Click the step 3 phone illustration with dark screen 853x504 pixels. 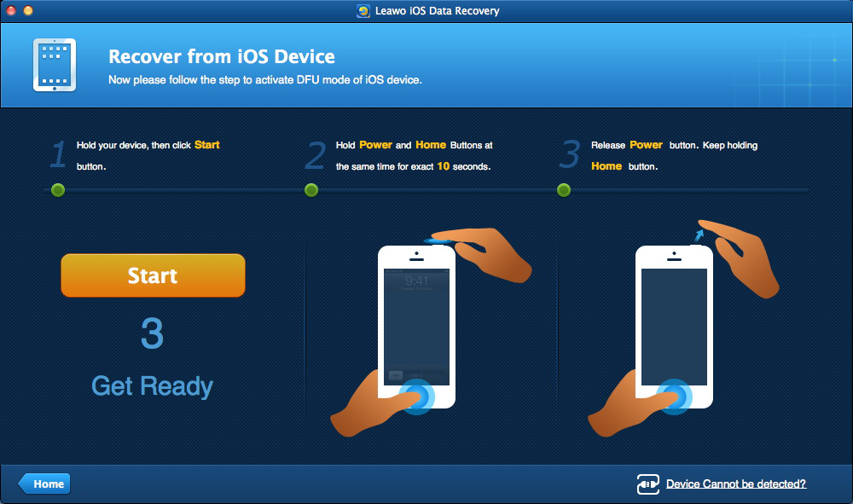click(674, 327)
